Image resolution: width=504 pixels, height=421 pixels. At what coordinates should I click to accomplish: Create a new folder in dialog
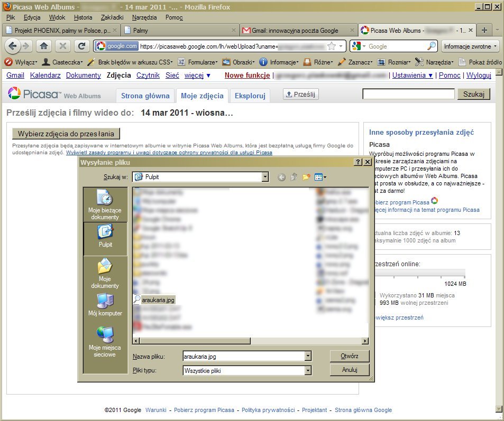tap(306, 177)
